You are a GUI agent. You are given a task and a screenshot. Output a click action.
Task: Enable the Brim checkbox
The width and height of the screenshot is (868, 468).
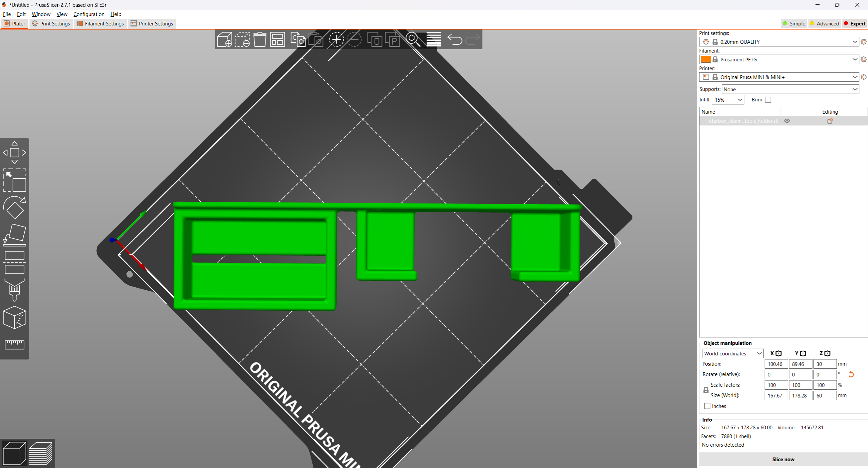768,100
